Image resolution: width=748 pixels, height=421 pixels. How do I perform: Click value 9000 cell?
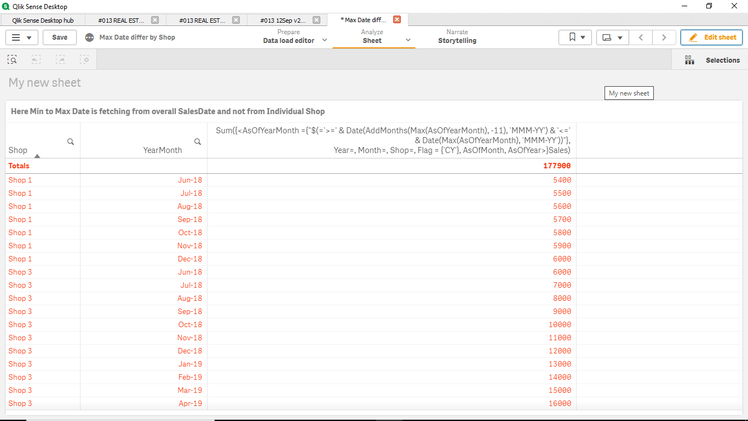[562, 311]
